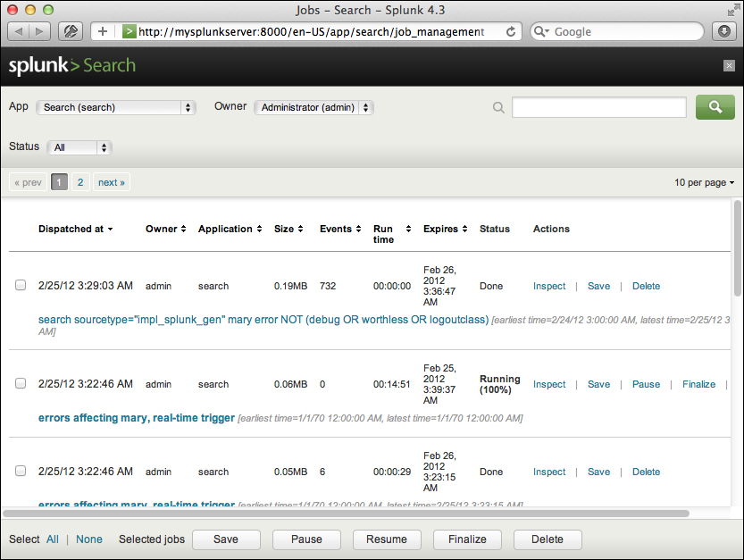Open the Status filter dropdown set to All

click(79, 147)
